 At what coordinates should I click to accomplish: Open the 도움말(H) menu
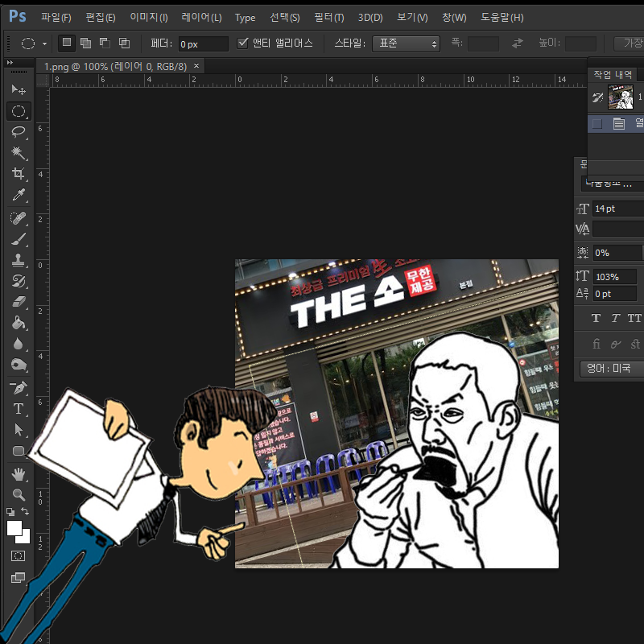click(x=502, y=17)
